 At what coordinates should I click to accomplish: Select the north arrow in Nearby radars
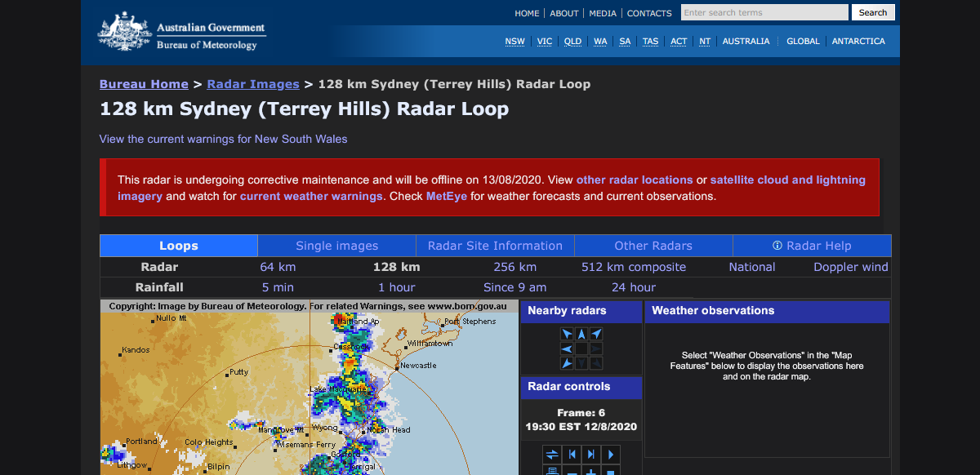click(582, 333)
